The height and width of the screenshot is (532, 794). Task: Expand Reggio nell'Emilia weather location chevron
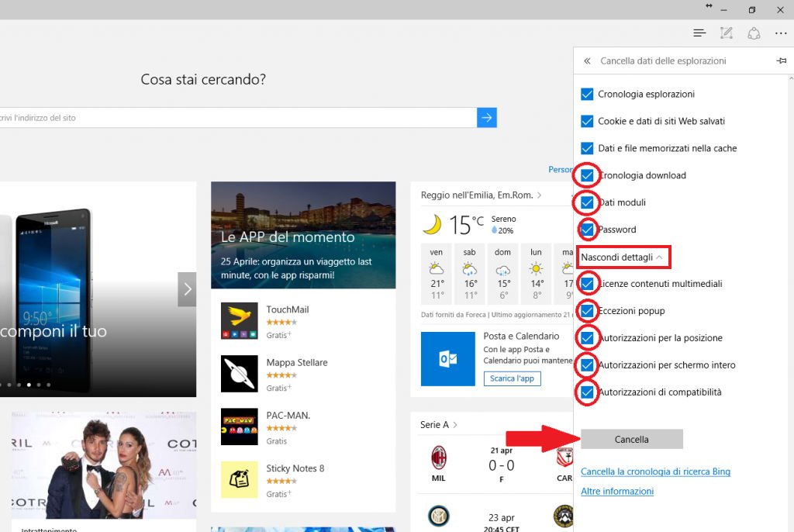(539, 195)
